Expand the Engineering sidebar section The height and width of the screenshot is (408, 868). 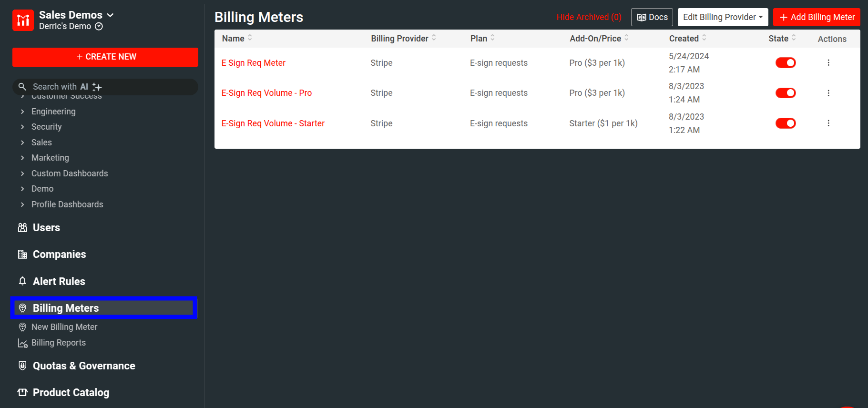tap(53, 111)
